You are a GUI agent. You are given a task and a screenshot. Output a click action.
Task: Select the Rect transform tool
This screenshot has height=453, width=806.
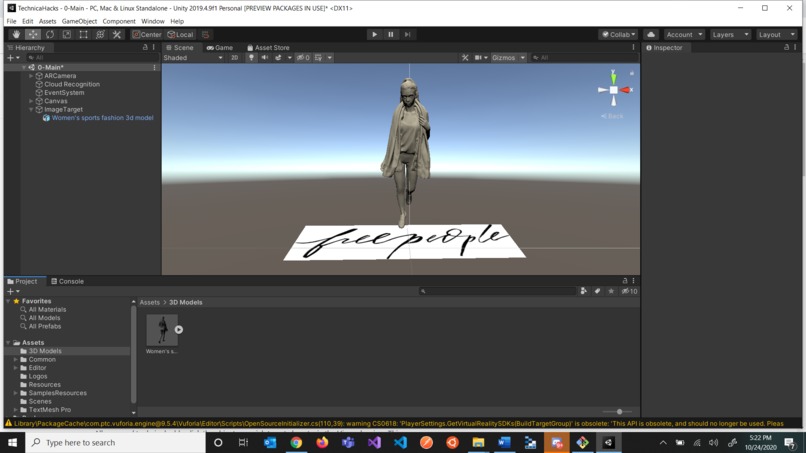click(x=83, y=34)
